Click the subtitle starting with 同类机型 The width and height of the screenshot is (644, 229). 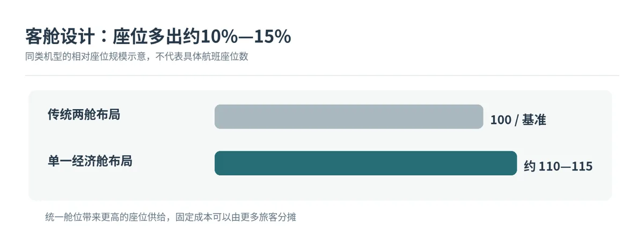(137, 56)
